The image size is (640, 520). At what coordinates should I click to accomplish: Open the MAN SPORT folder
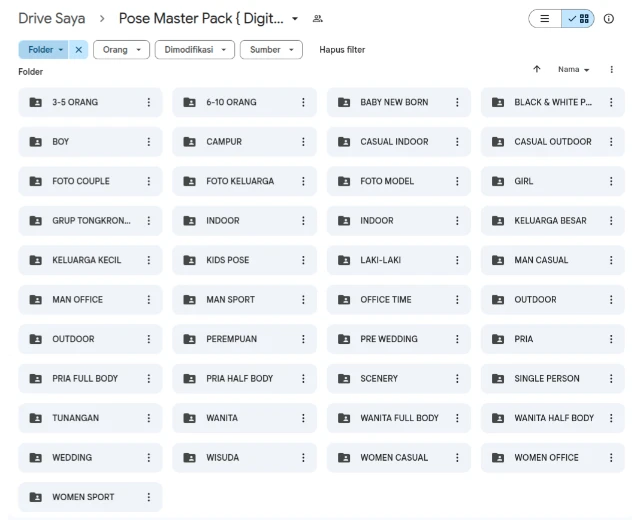(x=244, y=300)
